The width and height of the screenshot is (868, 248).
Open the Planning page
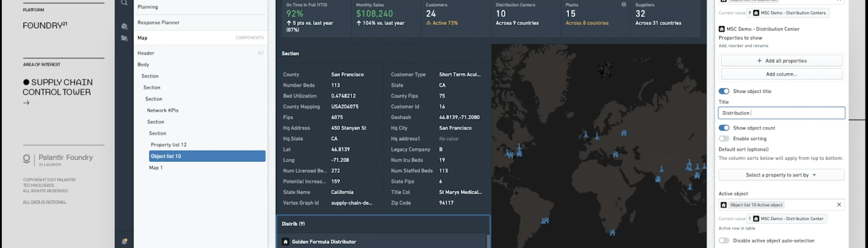tap(148, 7)
